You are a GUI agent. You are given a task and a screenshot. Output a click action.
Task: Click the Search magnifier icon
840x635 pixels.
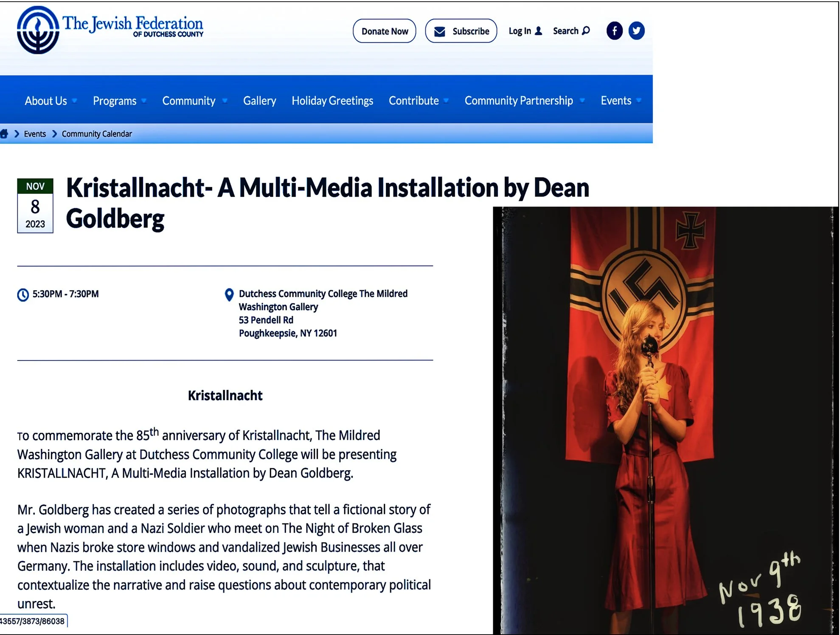(586, 31)
